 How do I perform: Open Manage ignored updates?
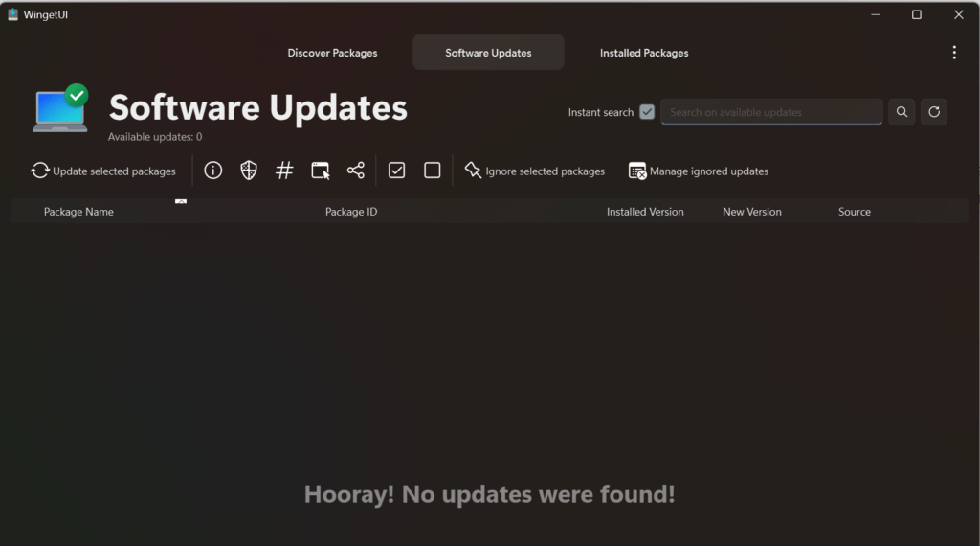(x=699, y=171)
